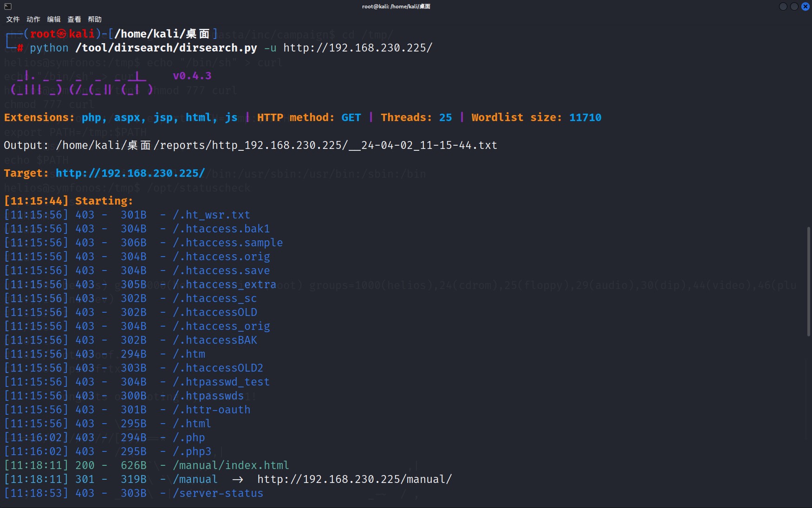Screen dimensions: 812x508
Task: Click the window minimize button
Action: 783,6
